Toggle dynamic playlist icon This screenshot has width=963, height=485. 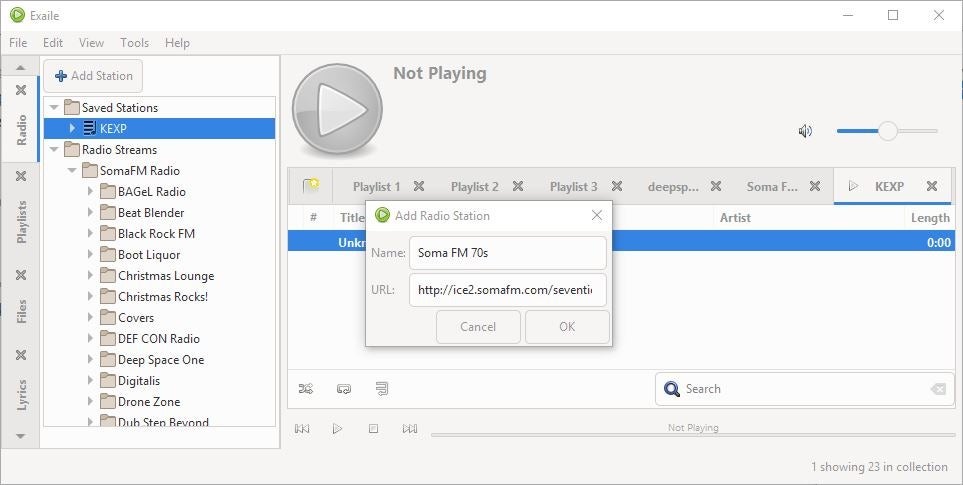pyautogui.click(x=381, y=389)
